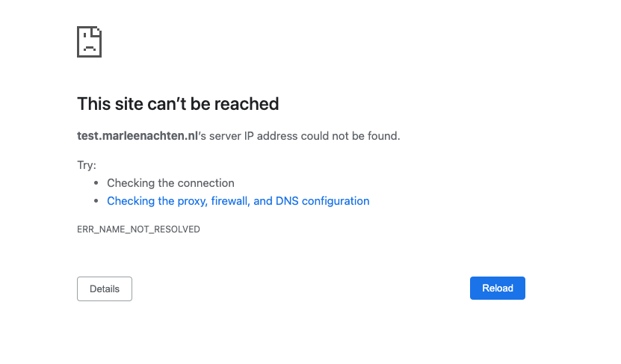
Task: Click the "This site can't be reached" heading
Action: point(178,104)
